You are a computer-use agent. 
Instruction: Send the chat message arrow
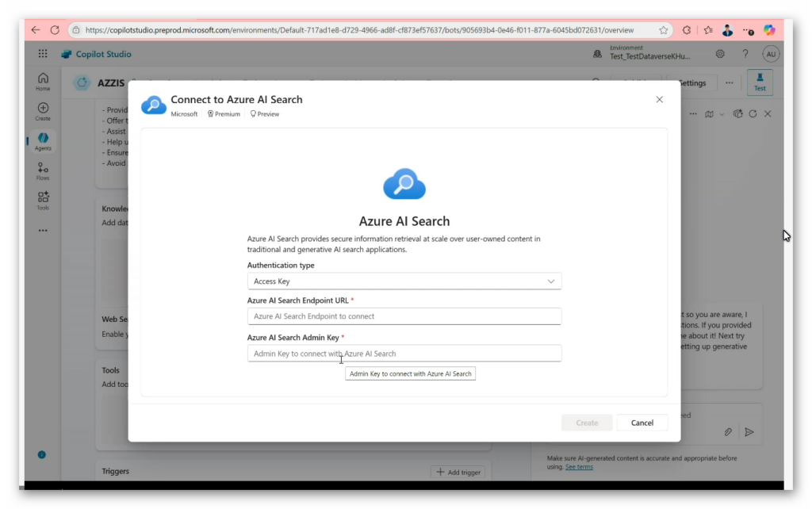click(x=749, y=432)
